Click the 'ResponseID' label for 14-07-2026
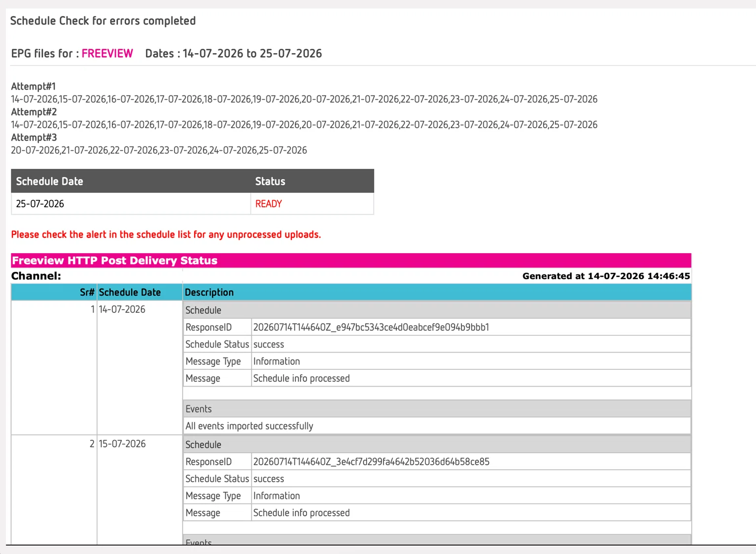The width and height of the screenshot is (756, 554). click(x=208, y=327)
